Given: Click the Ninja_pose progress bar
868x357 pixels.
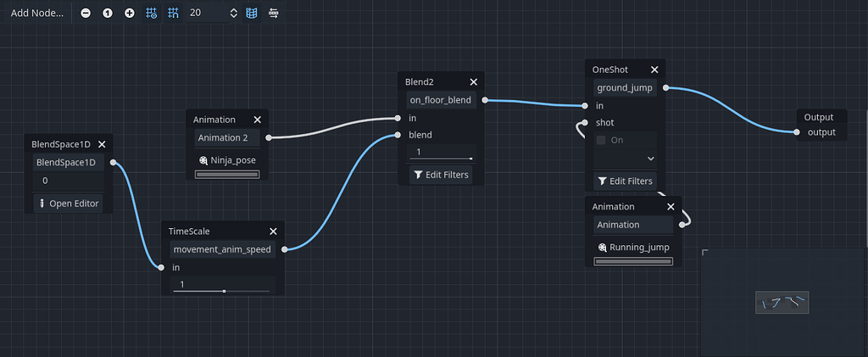Looking at the screenshot, I should (227, 175).
